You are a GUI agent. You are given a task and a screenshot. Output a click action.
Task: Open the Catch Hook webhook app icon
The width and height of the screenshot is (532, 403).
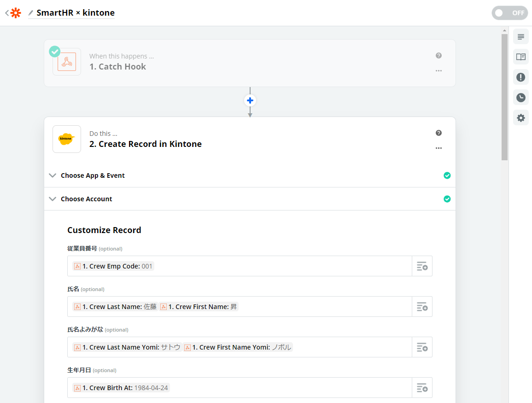pos(67,62)
